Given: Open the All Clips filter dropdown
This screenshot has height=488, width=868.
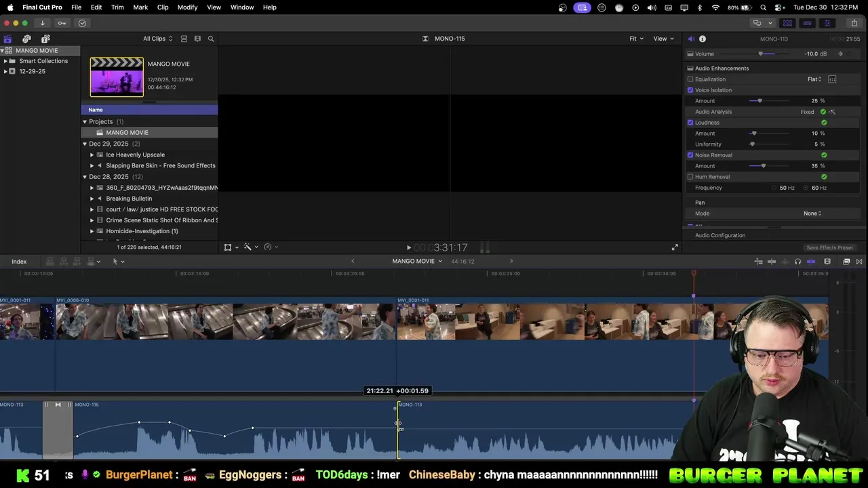Looking at the screenshot, I should click(x=157, y=39).
